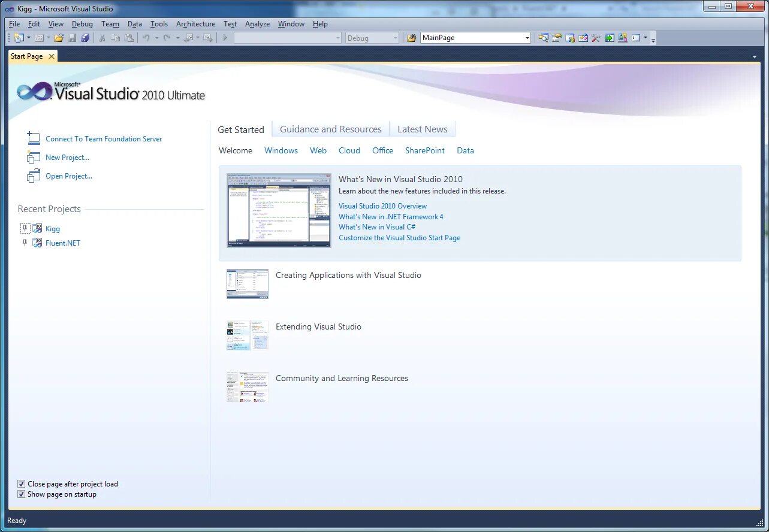Toggle Close page after project load checkbox

(22, 484)
